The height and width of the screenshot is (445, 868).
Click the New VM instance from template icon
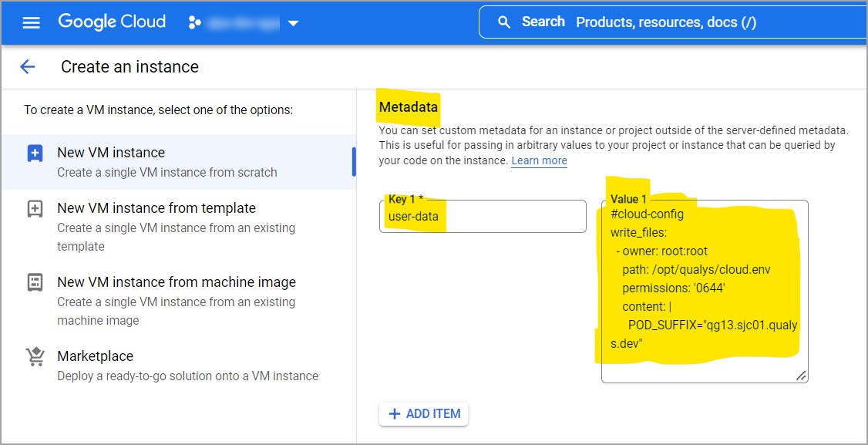click(35, 209)
